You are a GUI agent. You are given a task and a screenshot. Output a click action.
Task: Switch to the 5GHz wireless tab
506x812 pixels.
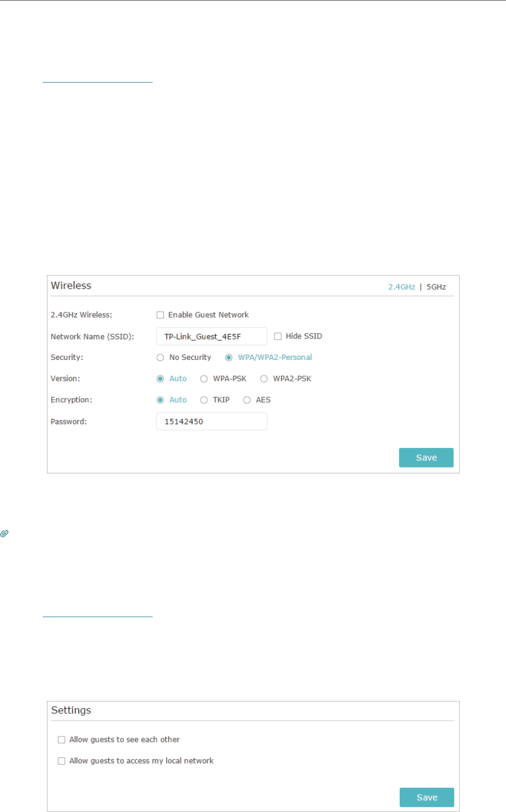(437, 286)
